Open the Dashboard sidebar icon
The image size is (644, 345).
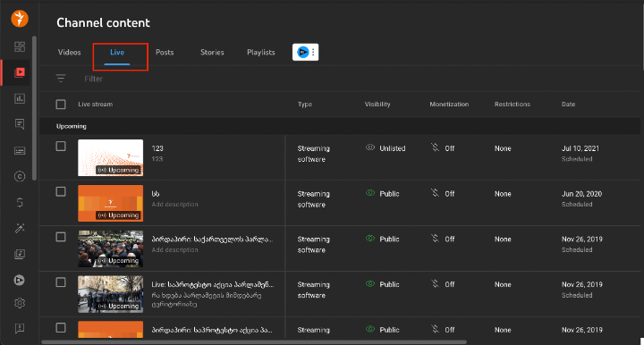pyautogui.click(x=20, y=46)
